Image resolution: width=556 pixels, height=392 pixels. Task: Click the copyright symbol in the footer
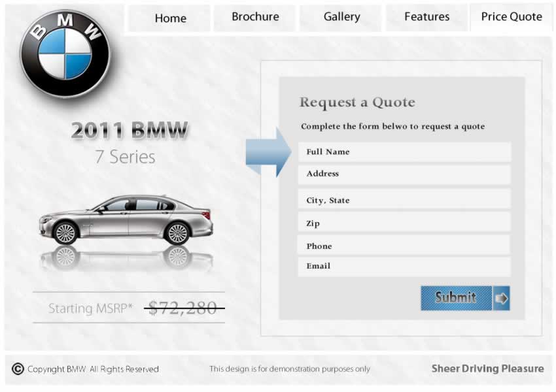tap(18, 369)
